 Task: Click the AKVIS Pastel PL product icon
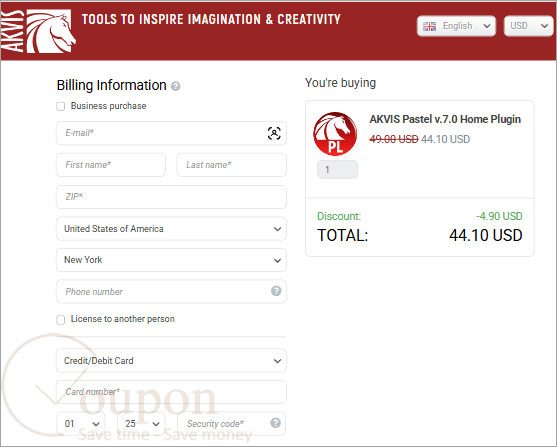click(x=335, y=134)
